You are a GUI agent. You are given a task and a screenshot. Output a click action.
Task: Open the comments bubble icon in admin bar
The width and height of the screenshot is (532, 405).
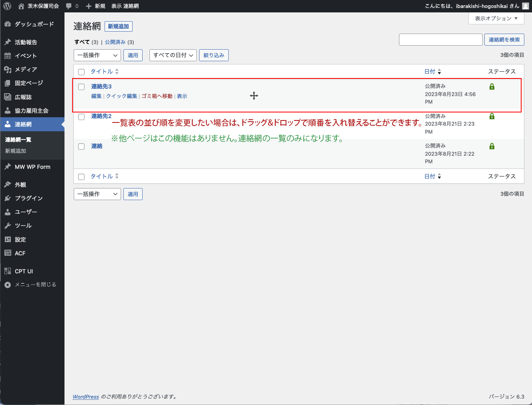point(69,6)
